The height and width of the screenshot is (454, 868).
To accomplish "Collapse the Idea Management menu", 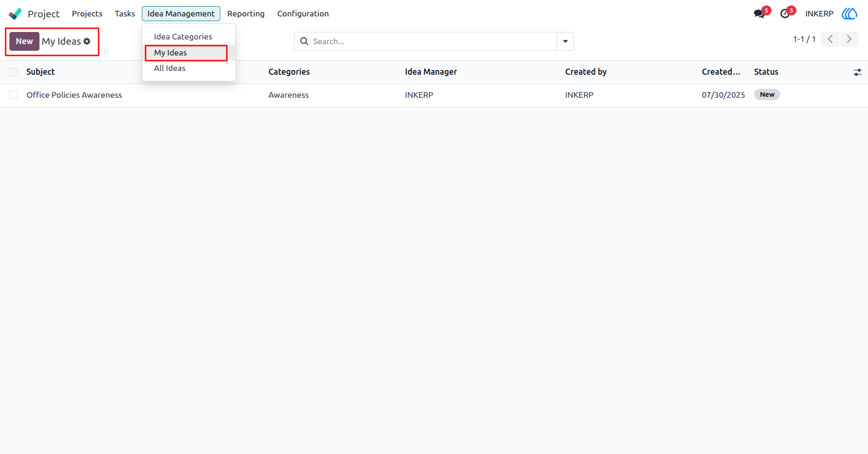I will click(181, 14).
